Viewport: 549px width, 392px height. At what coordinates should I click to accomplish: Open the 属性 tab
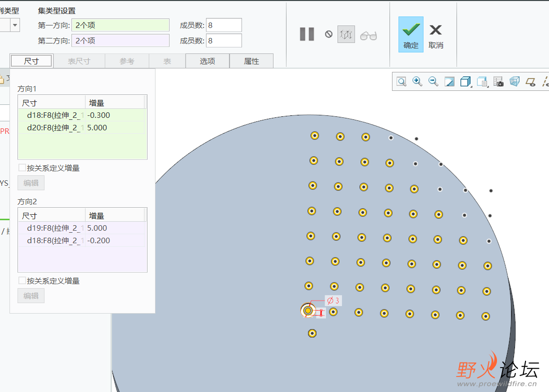tap(251, 61)
